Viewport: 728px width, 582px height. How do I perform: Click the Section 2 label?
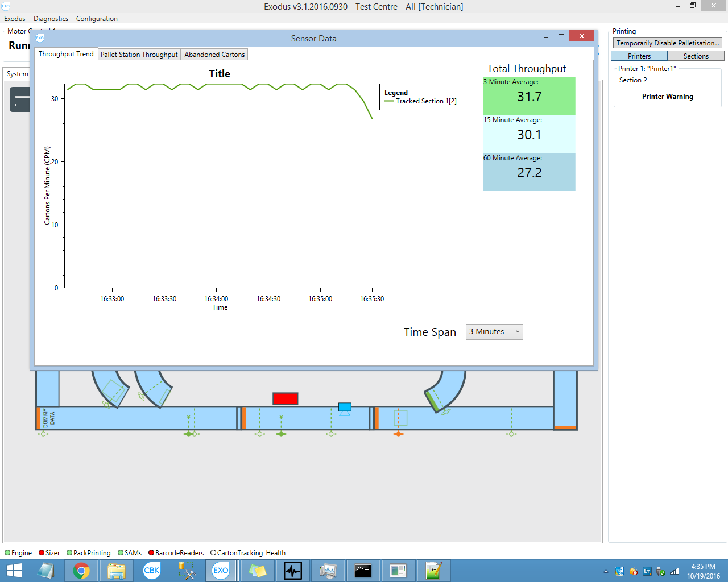[633, 80]
